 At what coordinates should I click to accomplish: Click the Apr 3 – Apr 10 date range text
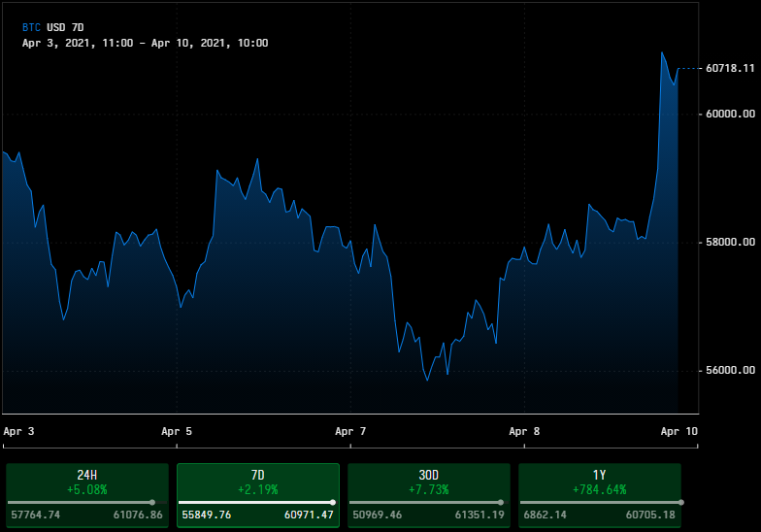pyautogui.click(x=145, y=43)
